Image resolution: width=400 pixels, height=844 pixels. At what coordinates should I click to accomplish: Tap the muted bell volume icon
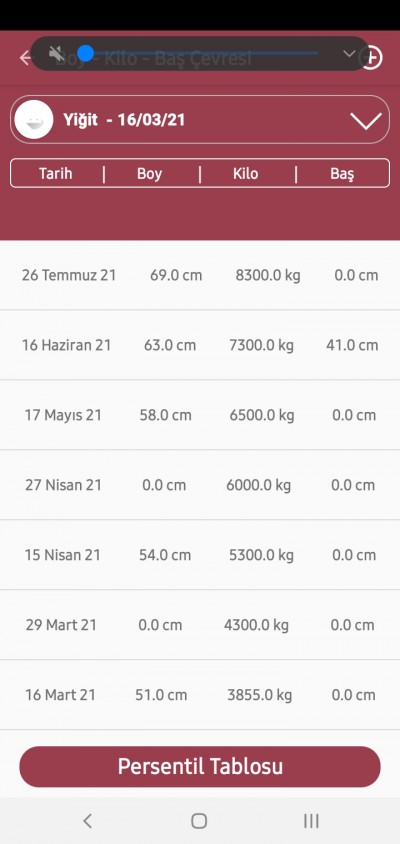point(57,54)
